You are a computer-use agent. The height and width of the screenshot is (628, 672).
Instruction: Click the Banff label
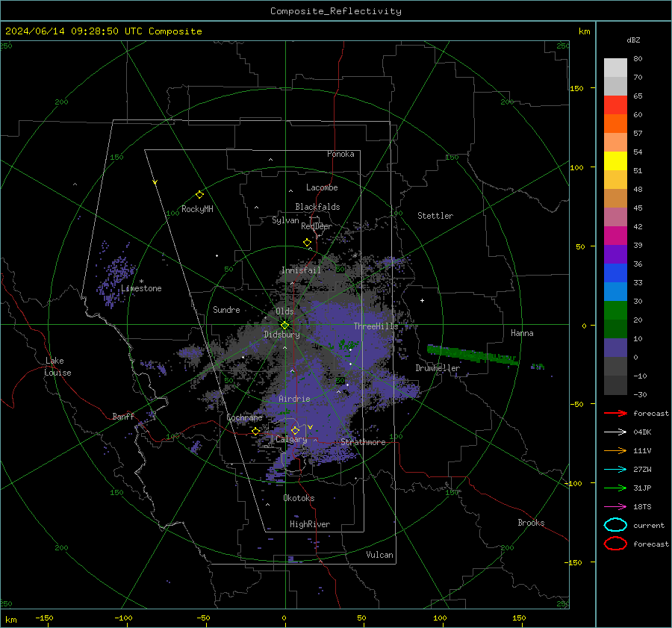[x=123, y=416]
